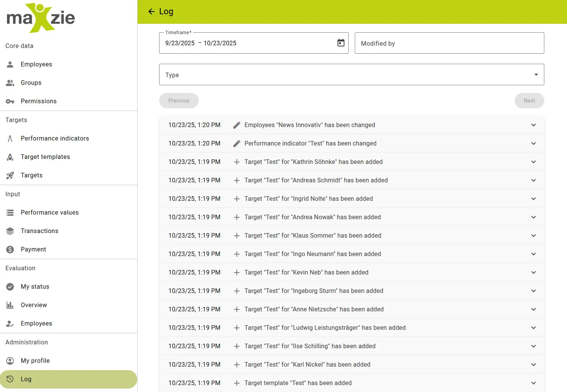Click the Target templates rocket icon
Image resolution: width=567 pixels, height=392 pixels.
[10, 157]
